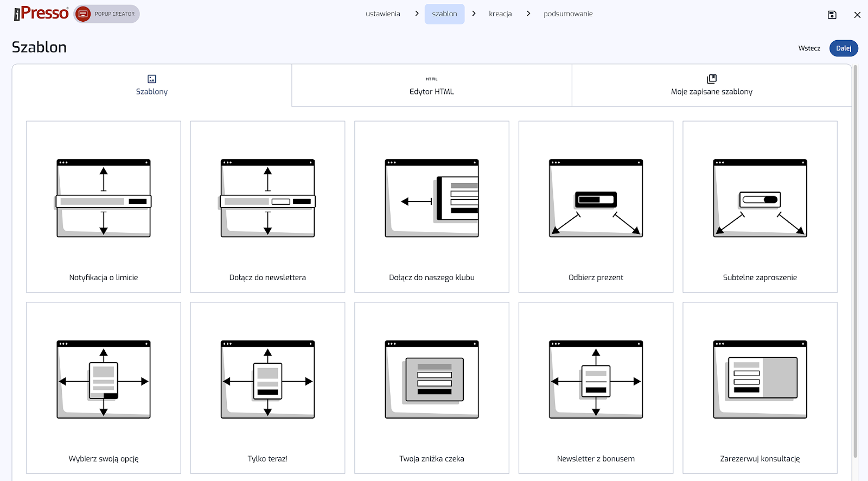Pick the Odbierz prezent template illustration
The image size is (868, 481).
(x=596, y=198)
